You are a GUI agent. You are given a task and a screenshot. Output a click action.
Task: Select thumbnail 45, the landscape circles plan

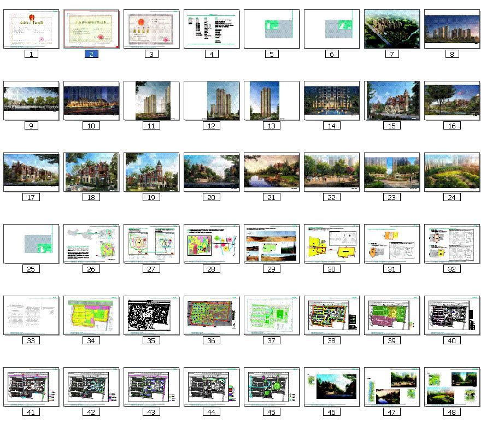tap(272, 387)
